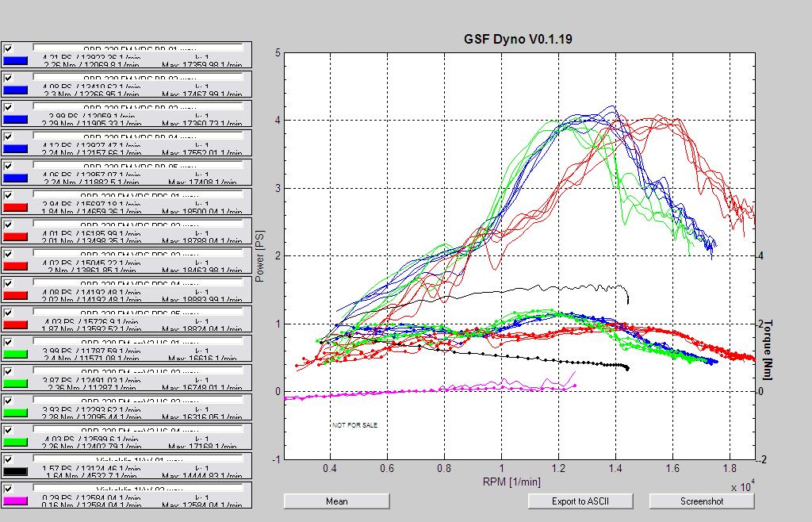Image resolution: width=812 pixels, height=522 pixels.
Task: Click the Screenshot button
Action: point(702,501)
